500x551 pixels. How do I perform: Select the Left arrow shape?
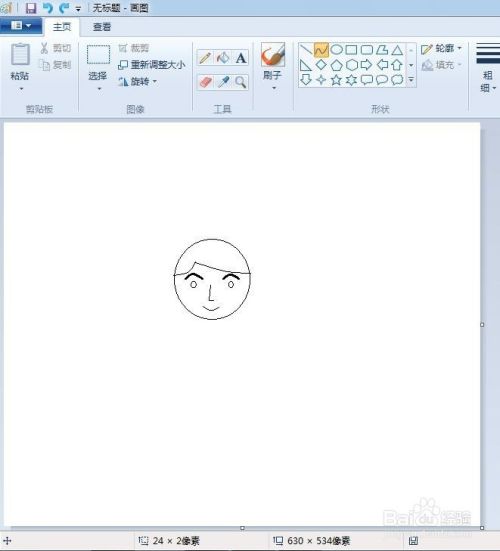pyautogui.click(x=382, y=65)
